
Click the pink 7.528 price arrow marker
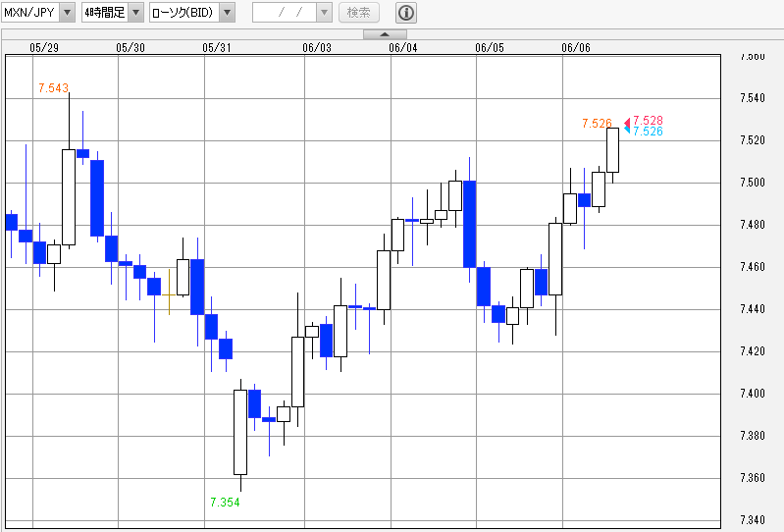(x=627, y=121)
